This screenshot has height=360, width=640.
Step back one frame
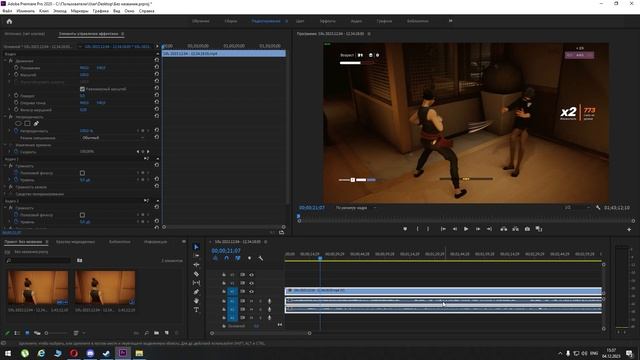coord(454,229)
